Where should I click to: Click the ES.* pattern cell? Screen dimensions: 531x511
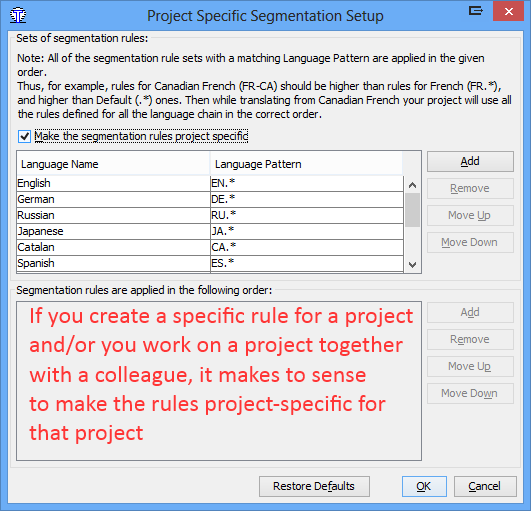[307, 263]
